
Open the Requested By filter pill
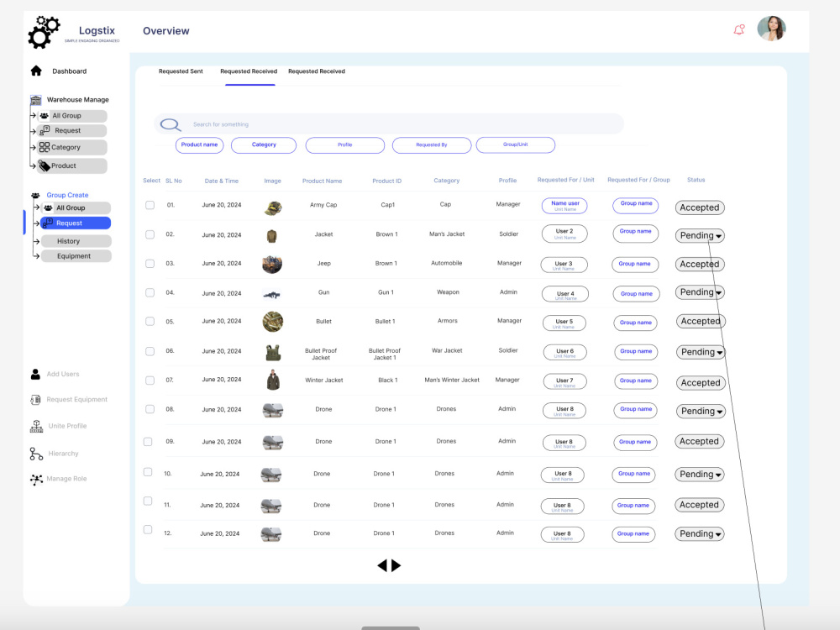tap(432, 145)
